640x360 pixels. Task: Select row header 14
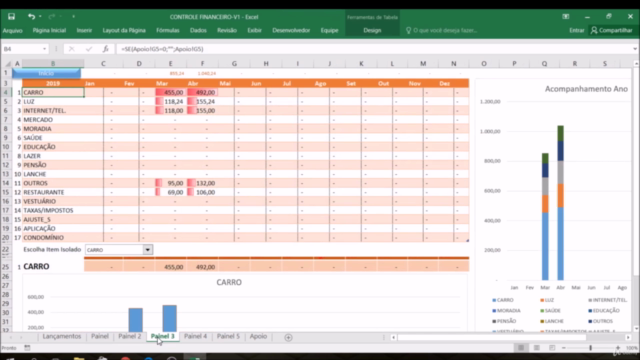(x=6, y=183)
